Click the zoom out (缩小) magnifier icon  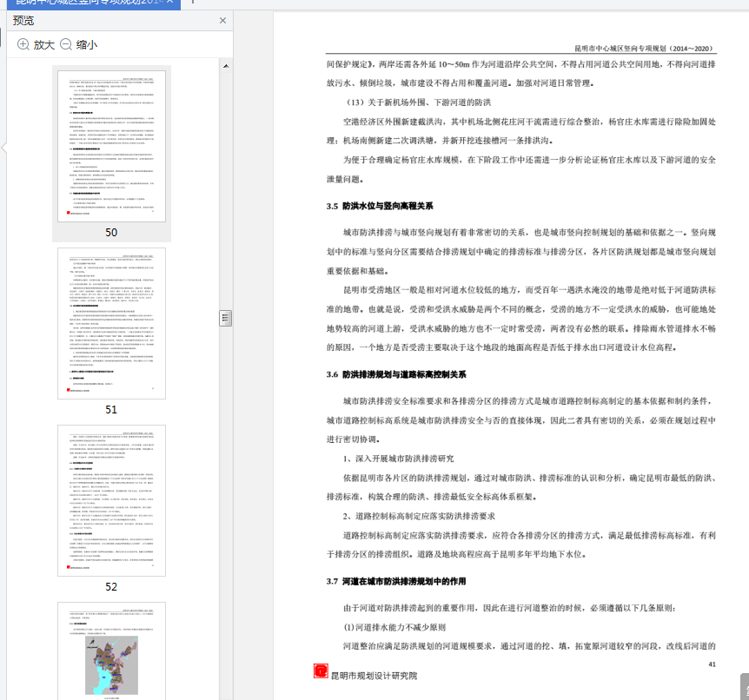[66, 44]
